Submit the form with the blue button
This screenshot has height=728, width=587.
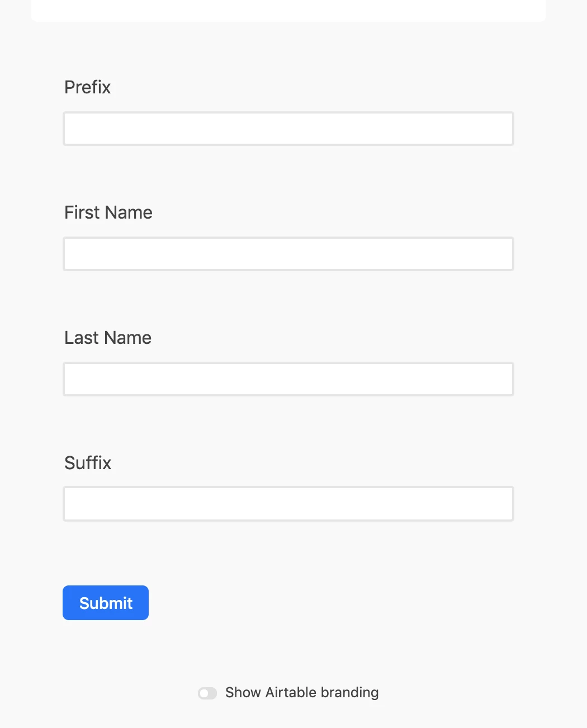click(106, 603)
